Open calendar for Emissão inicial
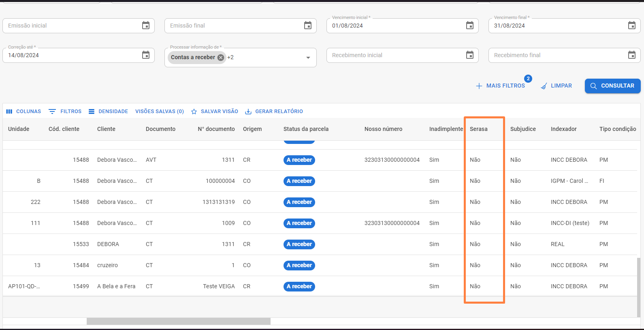This screenshot has width=644, height=330. tap(146, 26)
